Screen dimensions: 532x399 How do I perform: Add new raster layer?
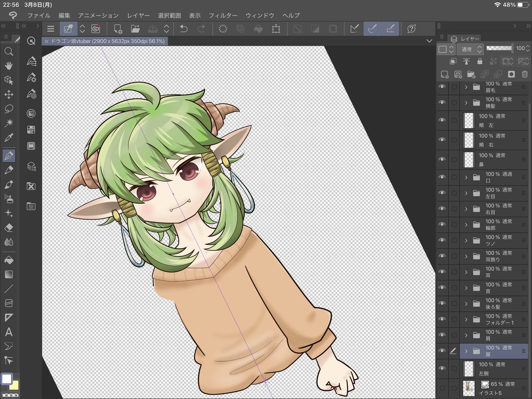(445, 74)
